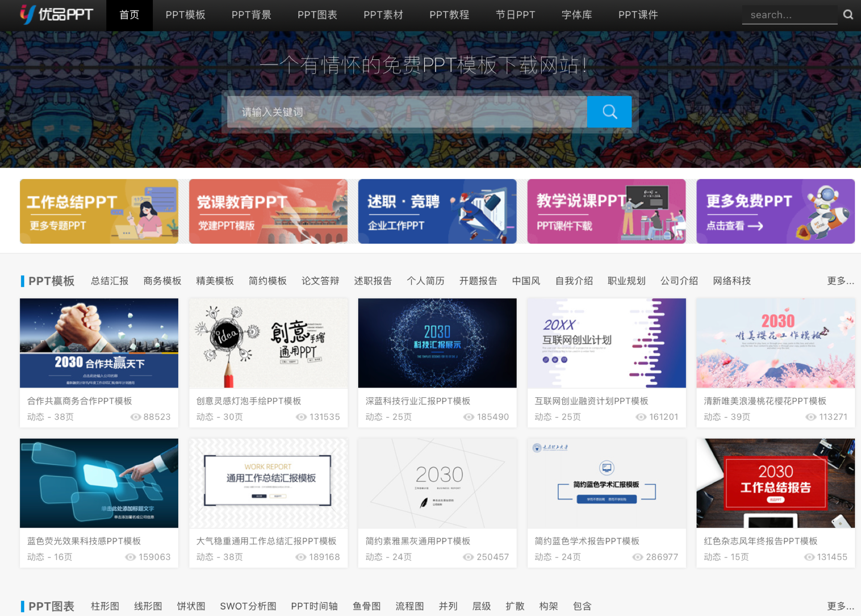Open the 节日PPT nav menu
This screenshot has width=861, height=616.
[515, 15]
